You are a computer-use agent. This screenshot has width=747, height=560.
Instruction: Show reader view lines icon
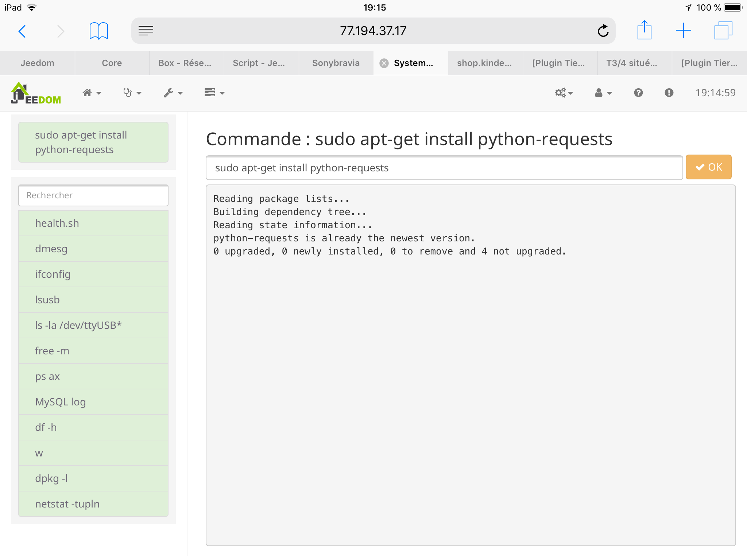tap(146, 31)
